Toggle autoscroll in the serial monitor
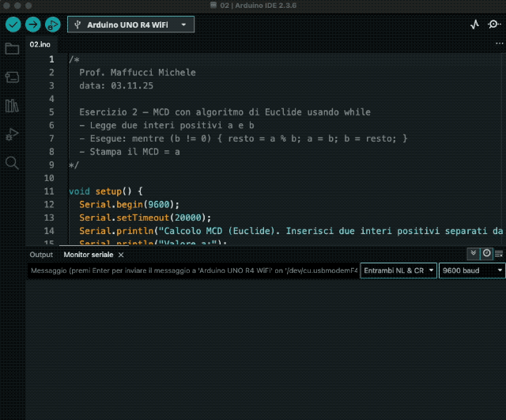Screen dimensions: 506x420 coord(473,254)
